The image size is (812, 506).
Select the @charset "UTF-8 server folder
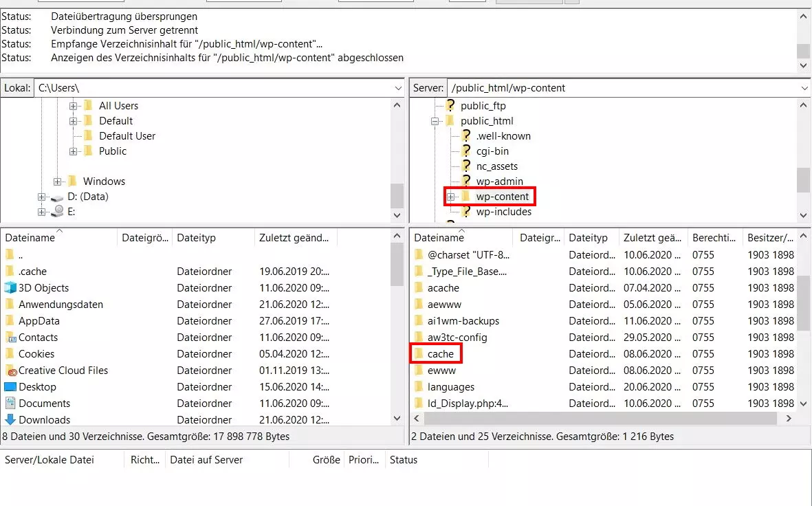[x=469, y=255]
